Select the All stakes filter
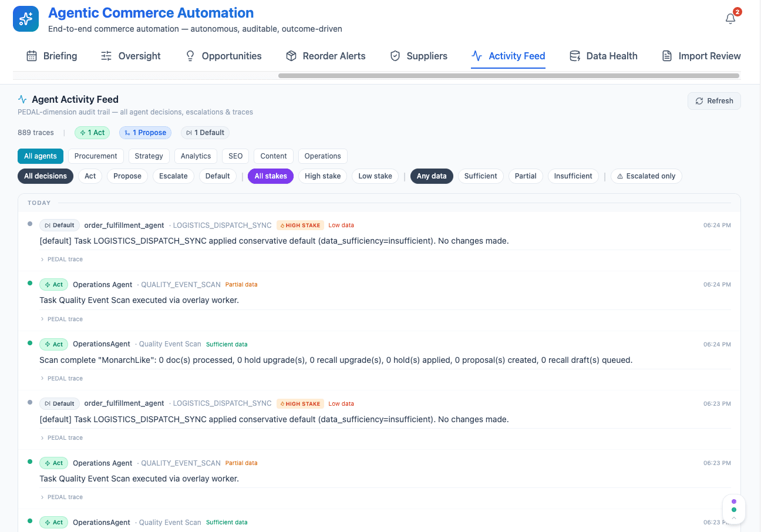Viewport: 761px width, 532px height. pos(271,176)
